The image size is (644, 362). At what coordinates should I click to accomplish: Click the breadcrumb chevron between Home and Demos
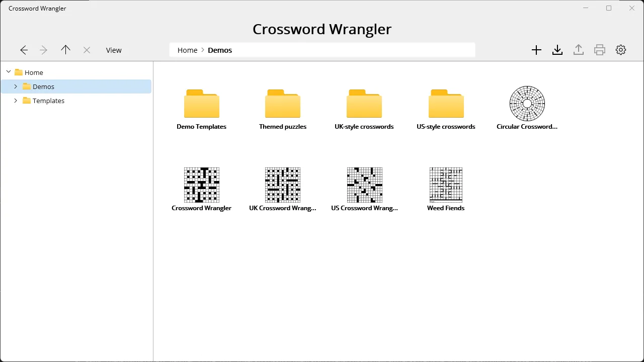[203, 50]
